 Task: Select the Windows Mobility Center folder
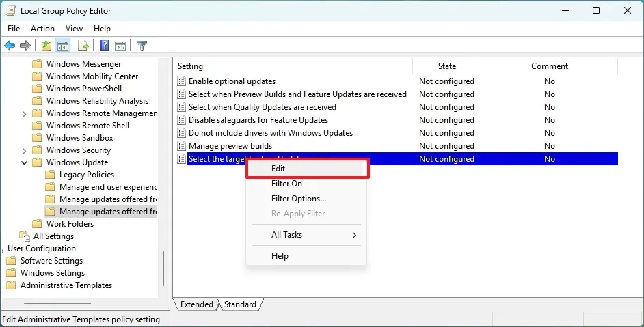(92, 76)
